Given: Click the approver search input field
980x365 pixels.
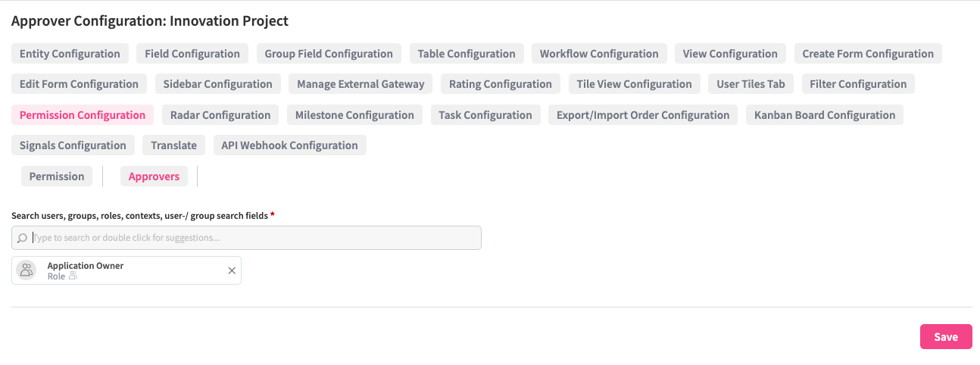Looking at the screenshot, I should (x=250, y=238).
